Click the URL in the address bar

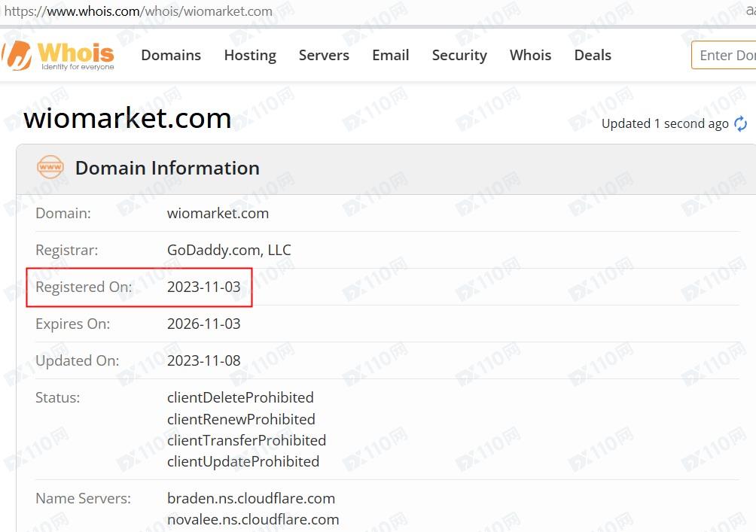[138, 11]
